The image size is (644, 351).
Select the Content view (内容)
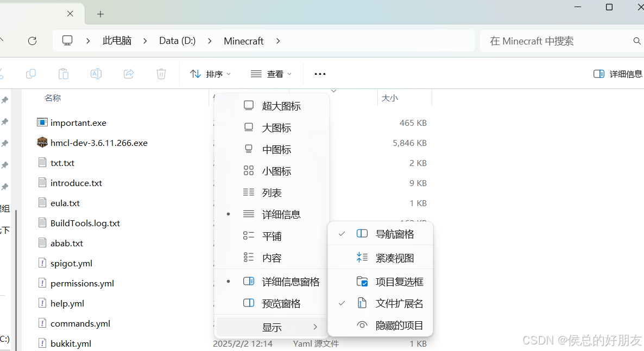pyautogui.click(x=272, y=258)
